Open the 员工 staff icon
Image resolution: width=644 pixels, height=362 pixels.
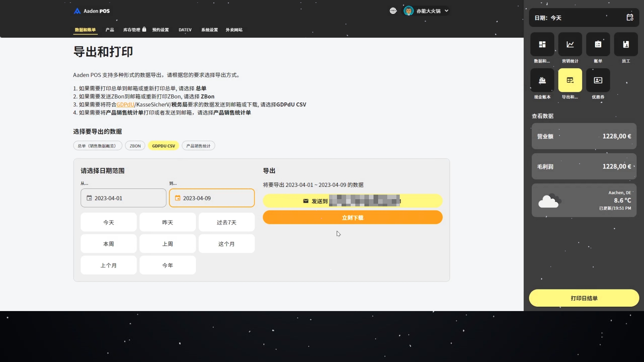[x=626, y=45]
